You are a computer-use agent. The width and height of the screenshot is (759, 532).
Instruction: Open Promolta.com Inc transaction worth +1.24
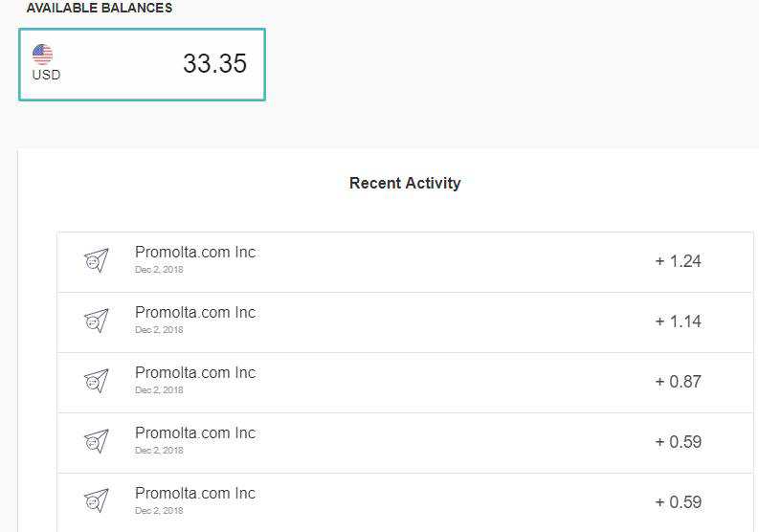[195, 253]
